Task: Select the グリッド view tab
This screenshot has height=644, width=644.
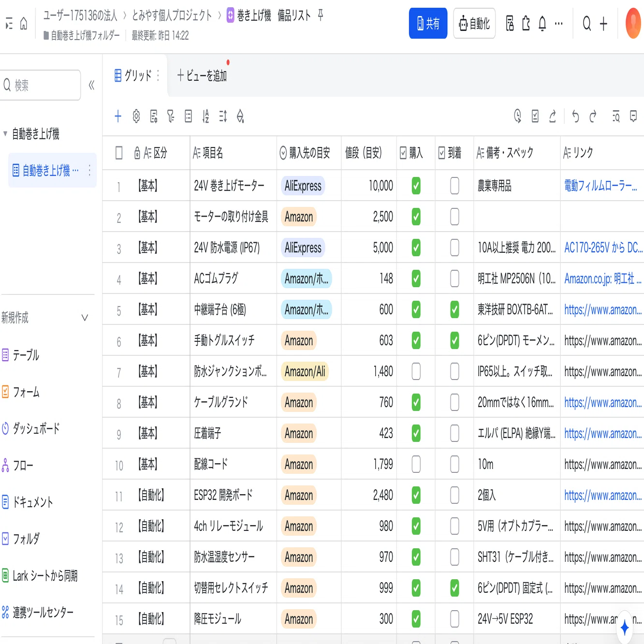Action: (x=133, y=75)
